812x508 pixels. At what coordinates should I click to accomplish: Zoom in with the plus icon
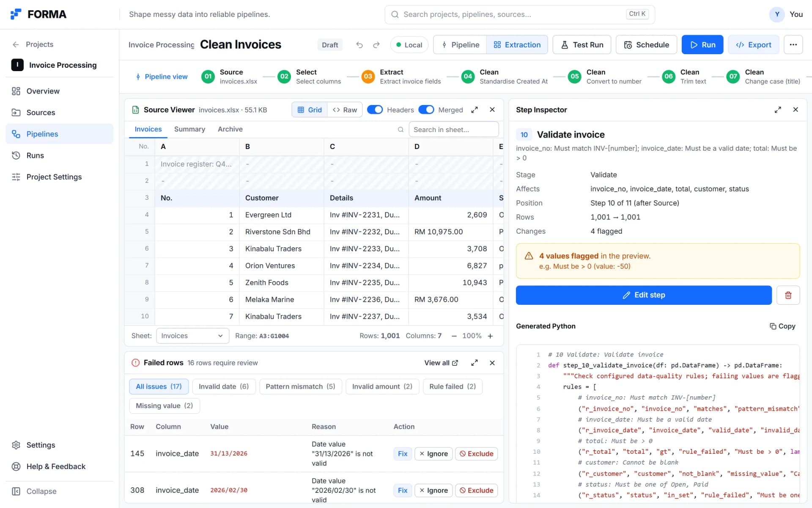pos(490,336)
